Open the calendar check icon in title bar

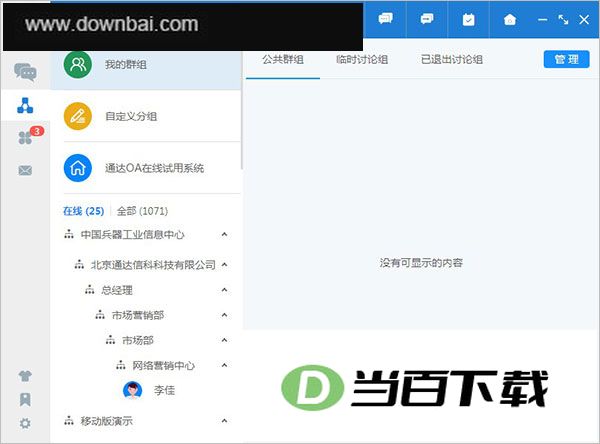(468, 19)
